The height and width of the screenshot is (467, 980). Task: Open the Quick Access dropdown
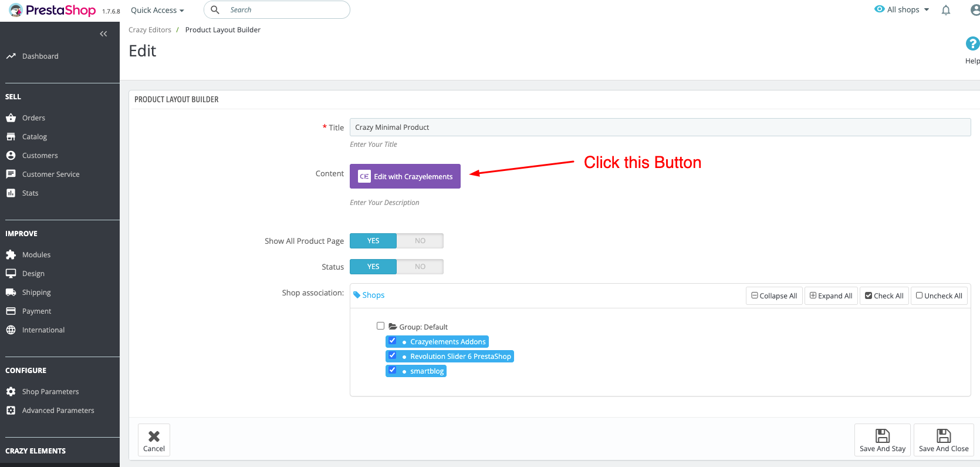pyautogui.click(x=157, y=11)
